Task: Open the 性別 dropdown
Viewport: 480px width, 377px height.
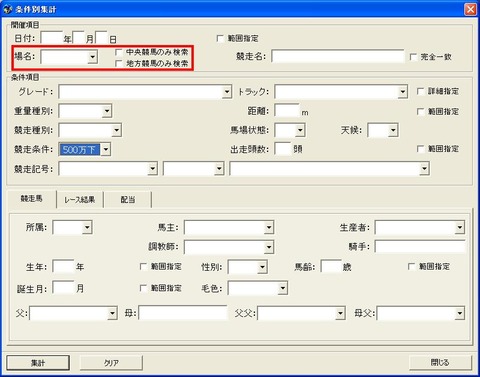Action: pyautogui.click(x=262, y=267)
